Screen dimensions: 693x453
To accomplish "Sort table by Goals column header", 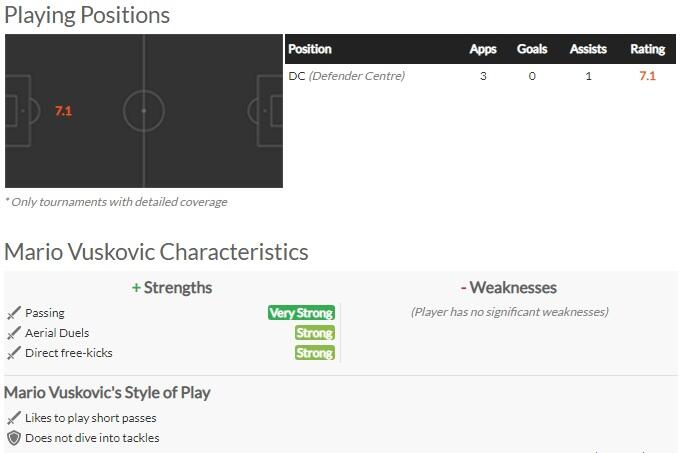I will (x=532, y=49).
